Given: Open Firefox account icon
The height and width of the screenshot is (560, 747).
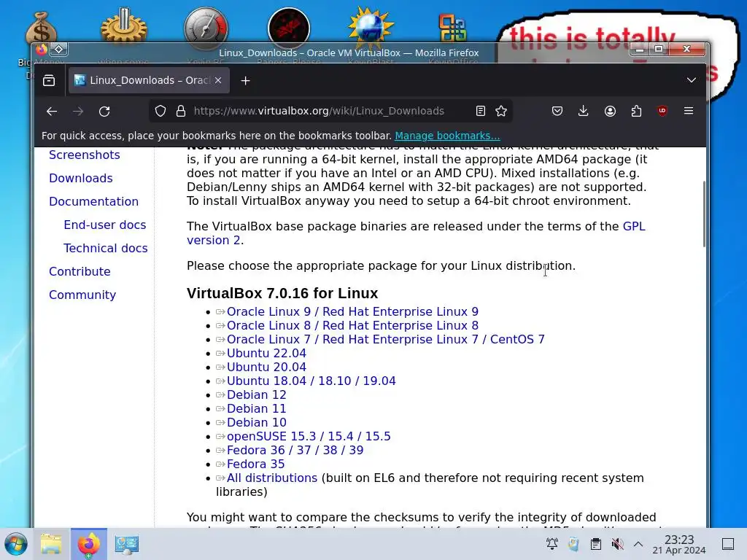Looking at the screenshot, I should click(611, 111).
